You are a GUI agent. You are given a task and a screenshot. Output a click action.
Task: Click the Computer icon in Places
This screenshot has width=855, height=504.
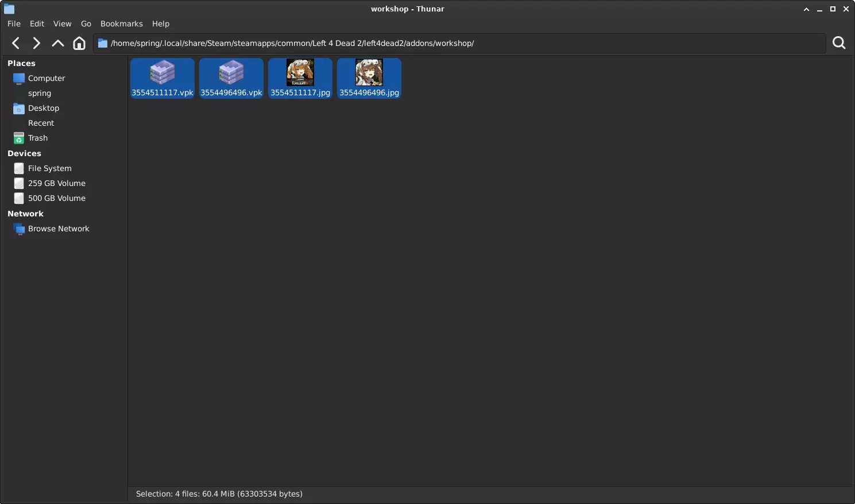click(19, 78)
